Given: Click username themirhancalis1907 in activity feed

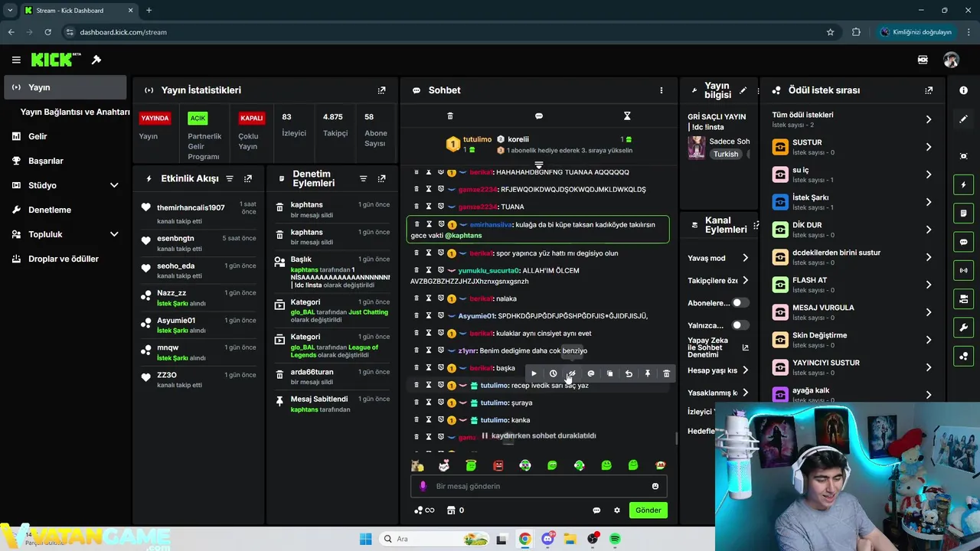Looking at the screenshot, I should point(191,207).
